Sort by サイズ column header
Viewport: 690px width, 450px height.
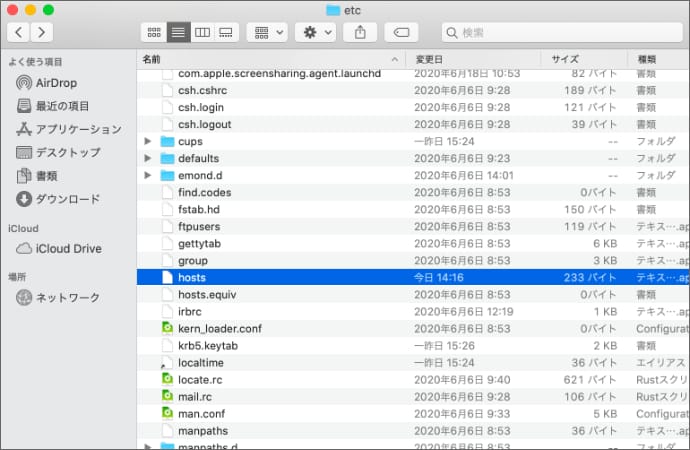565,59
